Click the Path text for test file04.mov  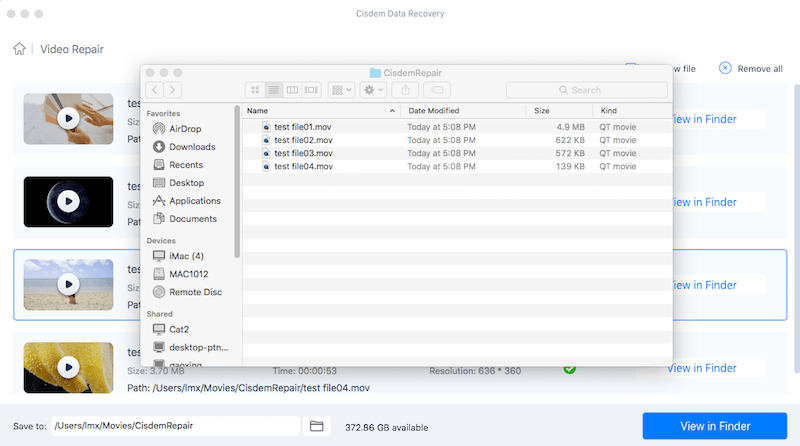tap(248, 388)
